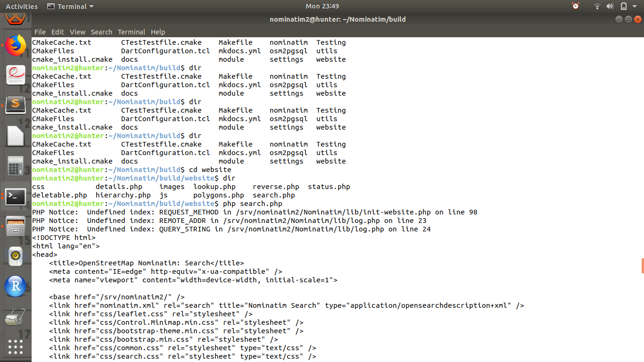The width and height of the screenshot is (644, 362).
Task: Open the Files cabinet dock icon
Action: pyautogui.click(x=16, y=226)
